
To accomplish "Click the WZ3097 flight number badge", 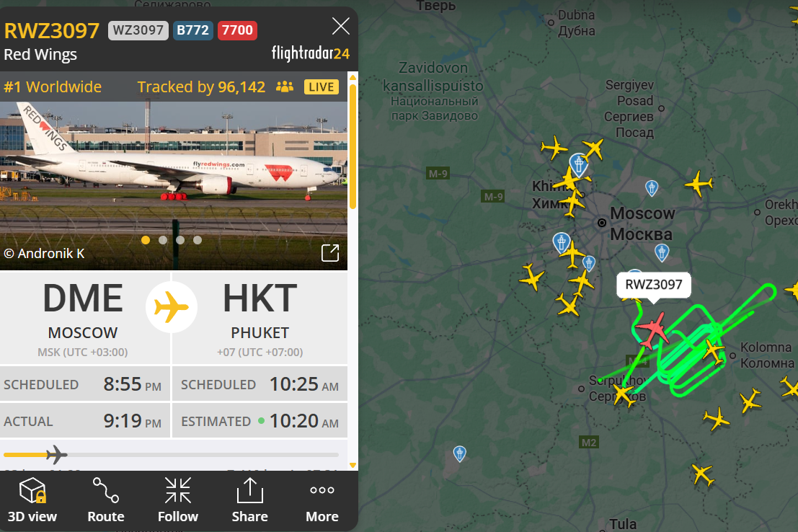I will [x=138, y=30].
